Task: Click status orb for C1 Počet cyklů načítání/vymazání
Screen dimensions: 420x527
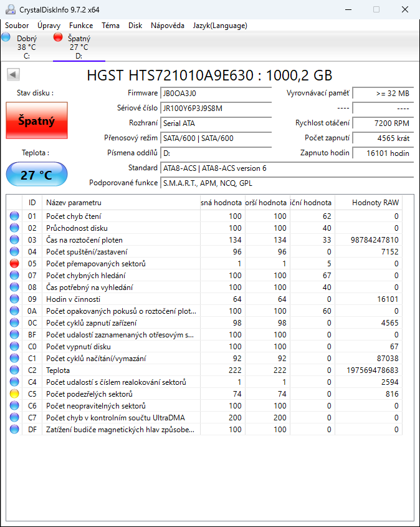Action: coord(14,358)
